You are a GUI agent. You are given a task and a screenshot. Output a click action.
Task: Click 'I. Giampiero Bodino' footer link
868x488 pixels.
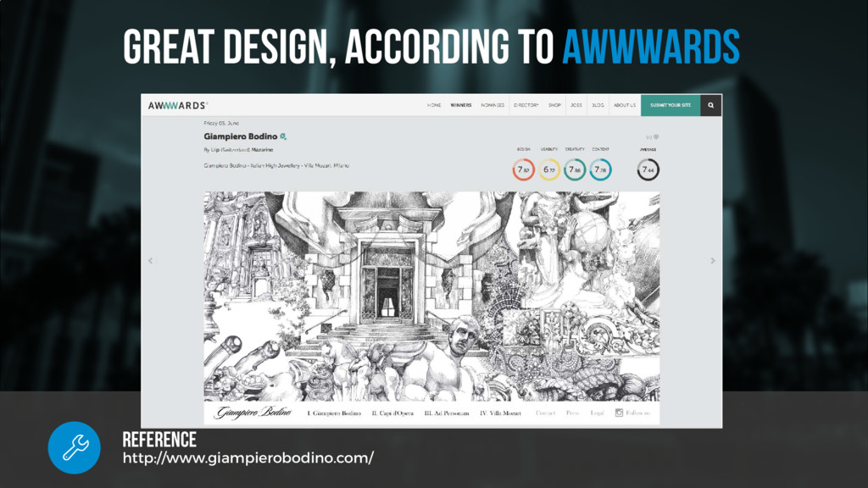334,413
